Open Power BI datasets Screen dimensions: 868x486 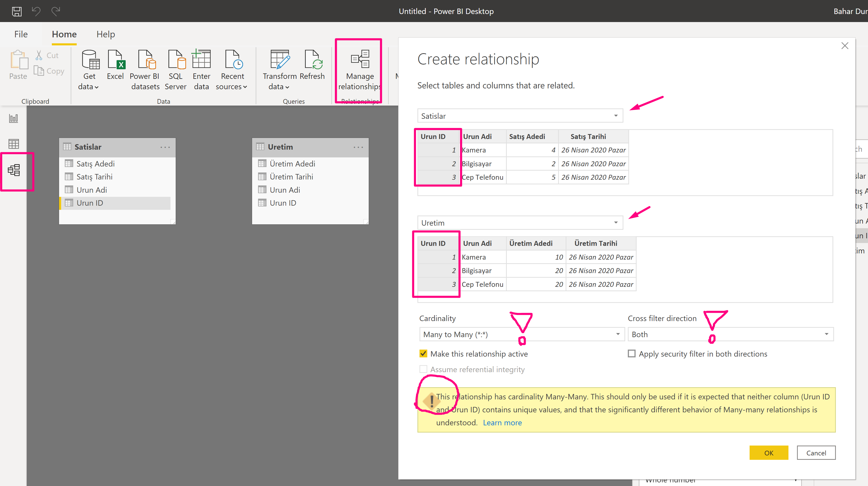click(x=145, y=70)
